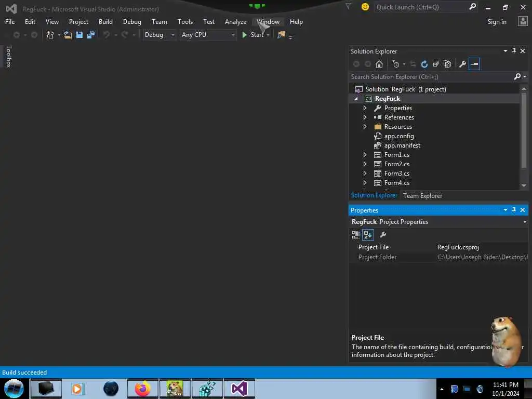Open the media player taskbar icon

(x=77, y=389)
